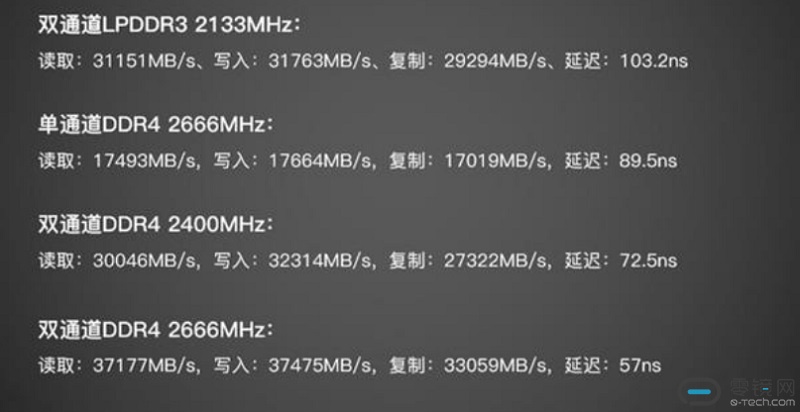Click the 31763MB/s write value
Viewport: 800px width, 412px height.
tap(320, 62)
